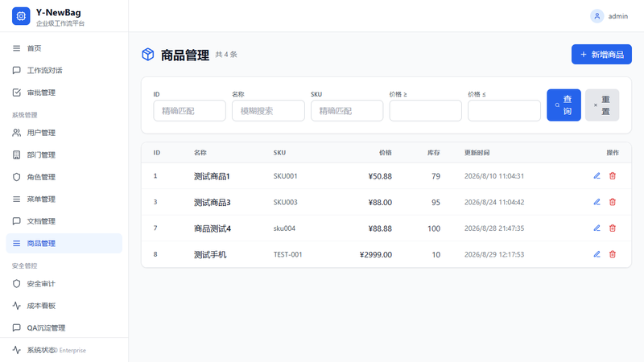
Task: Click the Y-NewBag logo icon
Action: pyautogui.click(x=21, y=16)
